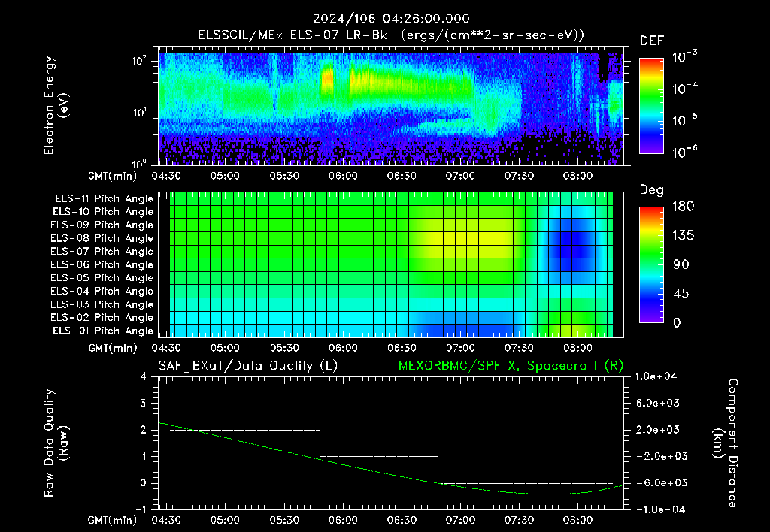Click the DEF label above the upper color bar
This screenshot has height=532, width=770.
(652, 41)
